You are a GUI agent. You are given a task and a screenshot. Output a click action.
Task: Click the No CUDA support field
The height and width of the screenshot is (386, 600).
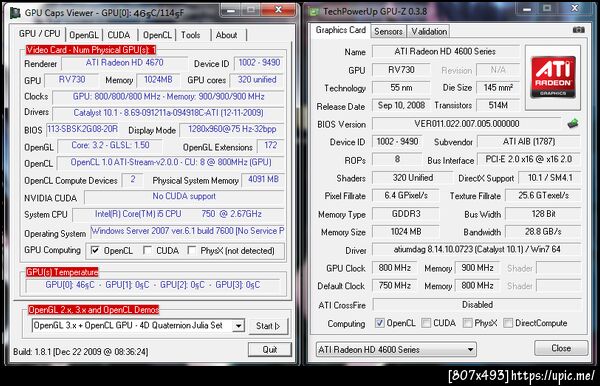pos(184,196)
